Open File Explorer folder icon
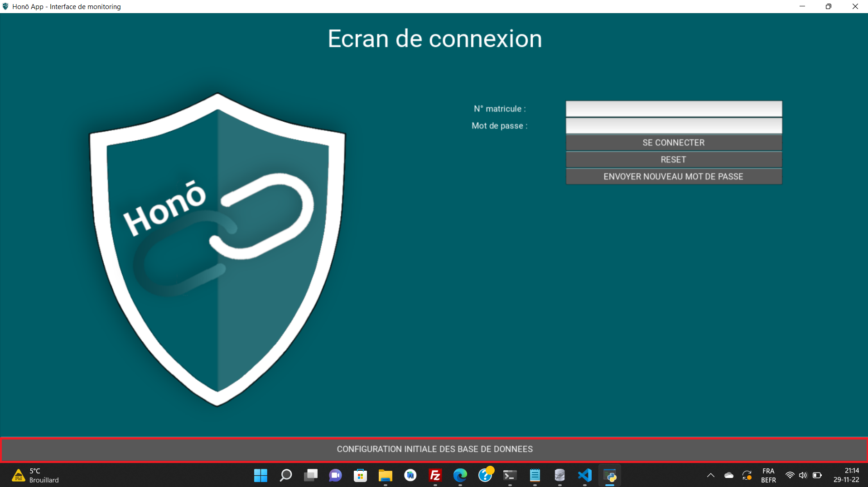 [385, 475]
